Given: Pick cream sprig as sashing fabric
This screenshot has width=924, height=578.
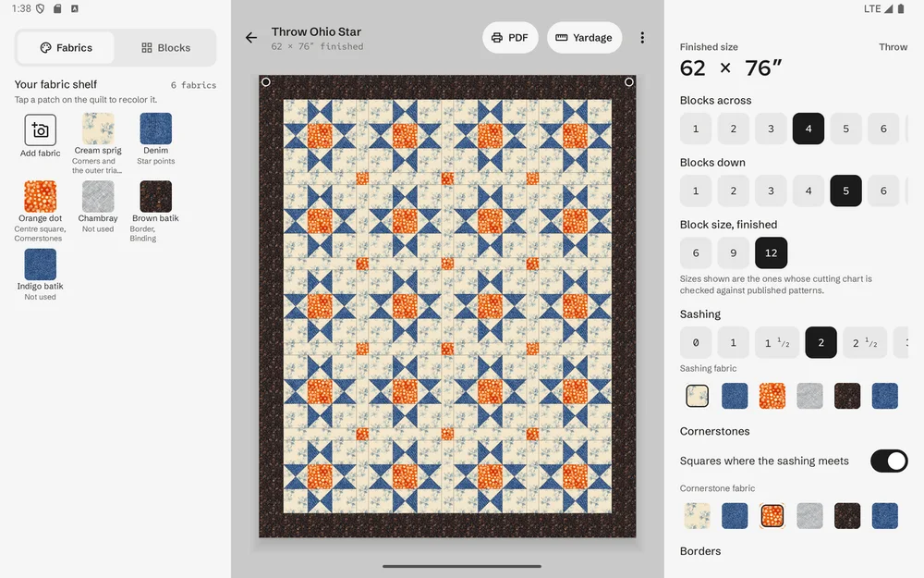Looking at the screenshot, I should [x=697, y=396].
